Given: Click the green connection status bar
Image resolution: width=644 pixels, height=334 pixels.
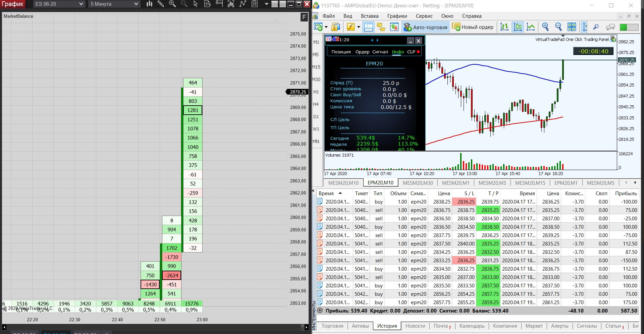Looking at the screenshot, I should [629, 27].
